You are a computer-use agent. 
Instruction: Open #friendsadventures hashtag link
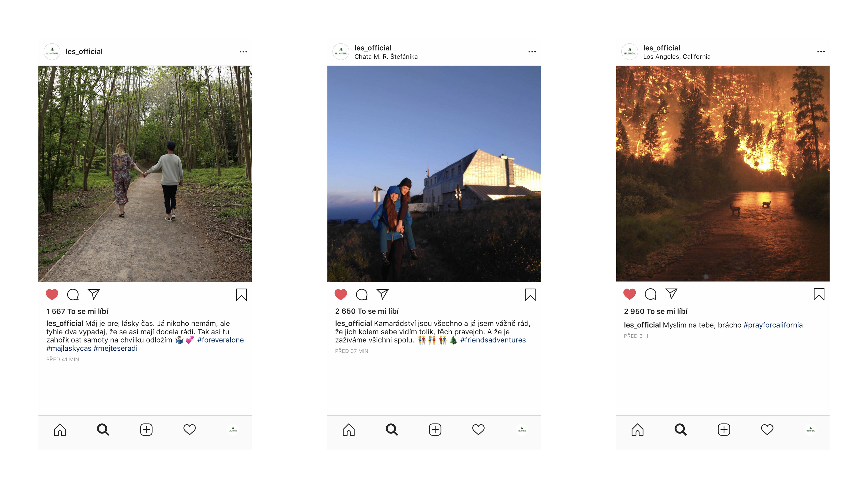tap(493, 340)
